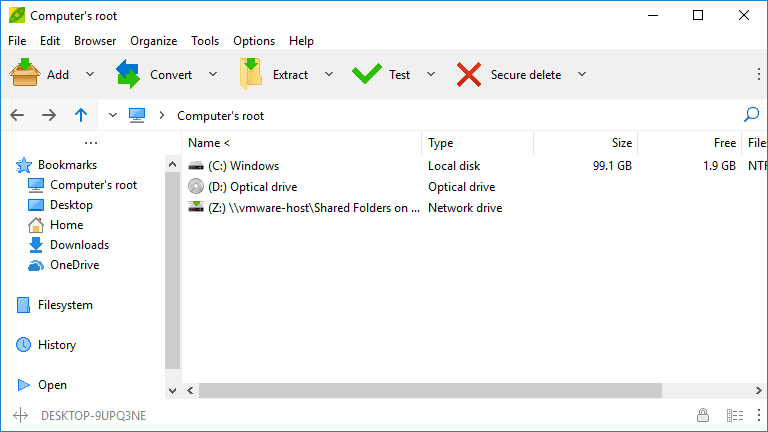Viewport: 768px width, 432px height.
Task: Toggle the details view icon in status bar
Action: click(735, 415)
